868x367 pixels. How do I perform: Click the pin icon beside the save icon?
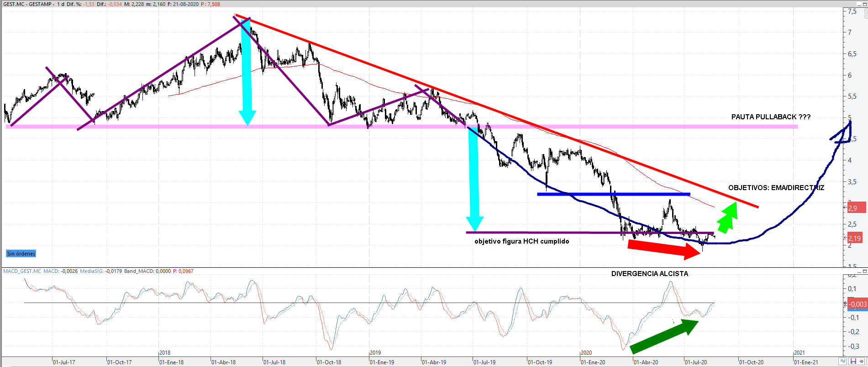pyautogui.click(x=862, y=362)
